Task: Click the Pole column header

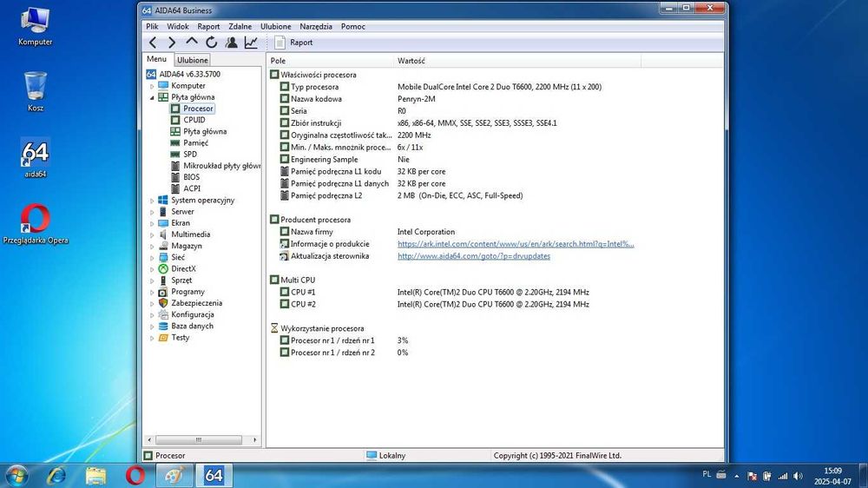Action: 331,61
